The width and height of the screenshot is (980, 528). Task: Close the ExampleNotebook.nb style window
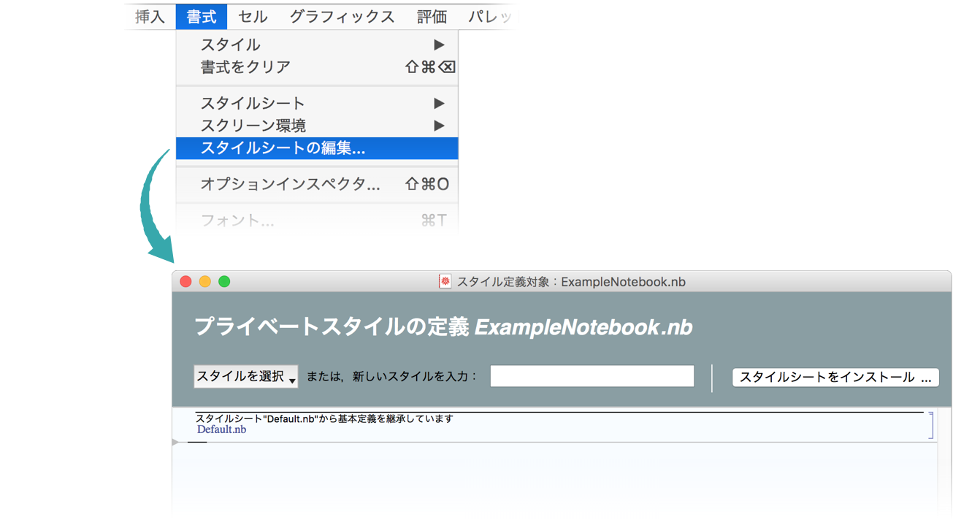click(x=185, y=281)
